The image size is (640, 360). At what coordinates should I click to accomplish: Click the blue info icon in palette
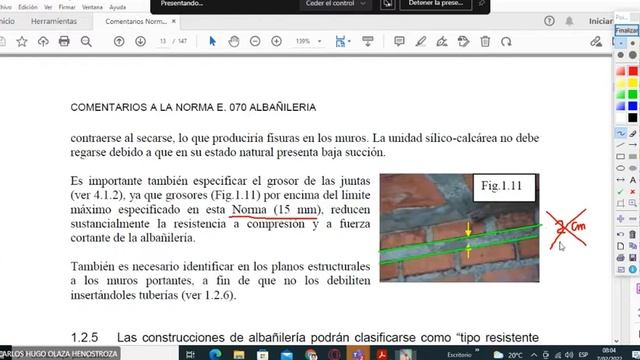633,269
